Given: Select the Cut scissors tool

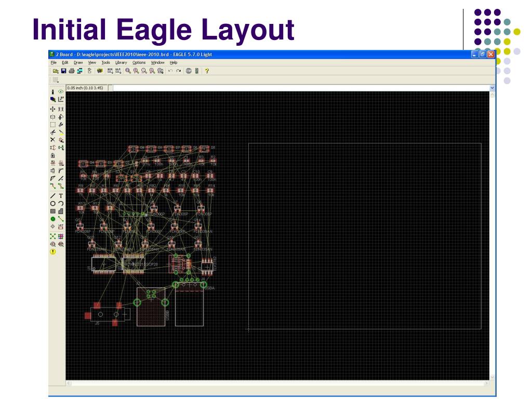Looking at the screenshot, I should [x=52, y=132].
